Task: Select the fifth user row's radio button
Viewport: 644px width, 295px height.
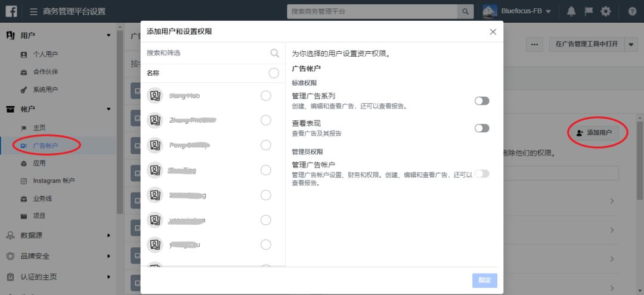Action: point(266,195)
